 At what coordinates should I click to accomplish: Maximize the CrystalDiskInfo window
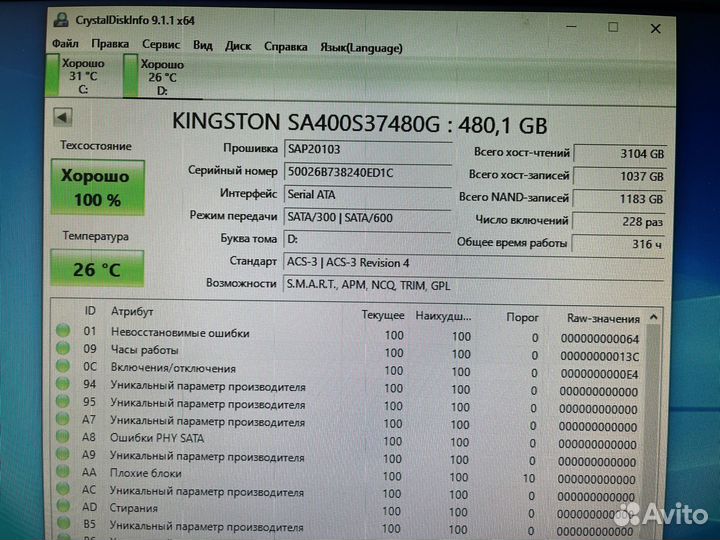pos(613,28)
